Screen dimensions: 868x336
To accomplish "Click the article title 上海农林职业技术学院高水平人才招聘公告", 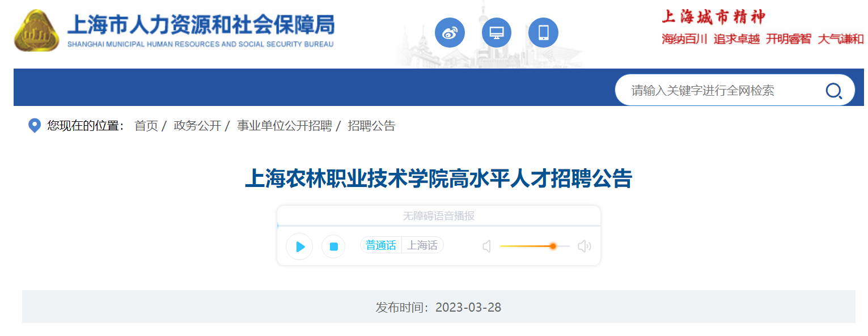I will click(438, 178).
